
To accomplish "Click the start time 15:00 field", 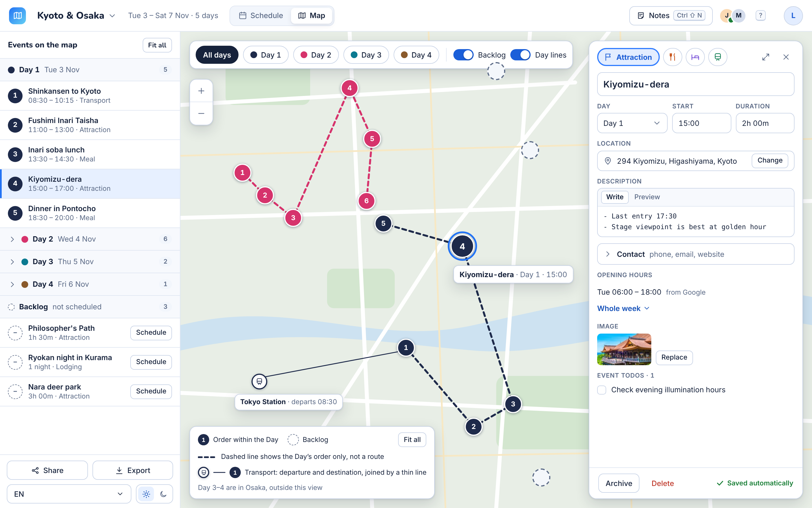I will click(701, 123).
